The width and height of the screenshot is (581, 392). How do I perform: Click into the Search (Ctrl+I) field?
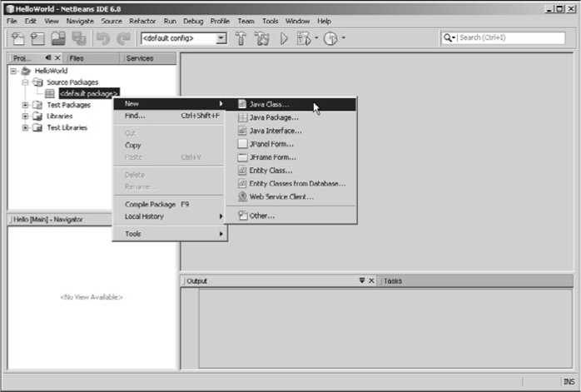tap(511, 37)
